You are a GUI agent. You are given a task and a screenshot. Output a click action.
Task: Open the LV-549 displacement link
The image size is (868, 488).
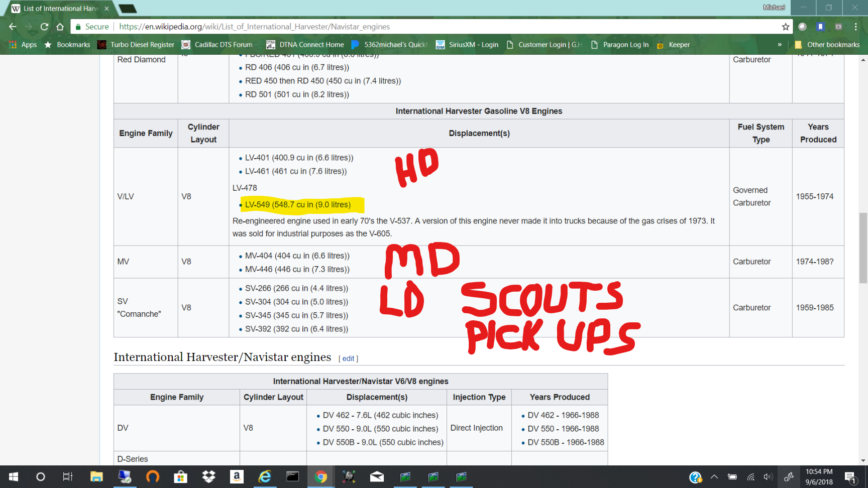[x=297, y=205]
